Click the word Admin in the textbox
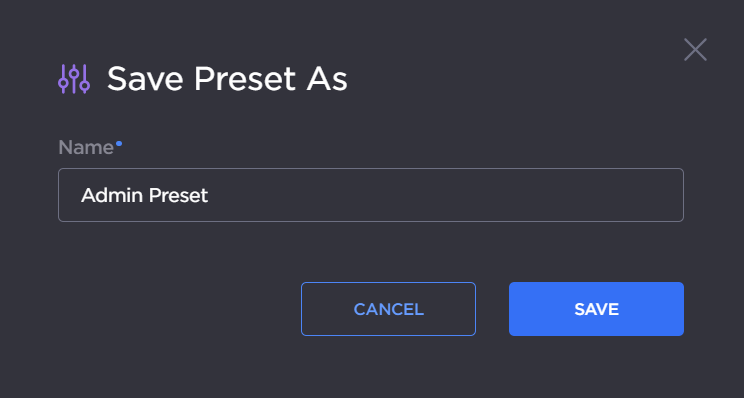 [x=112, y=195]
